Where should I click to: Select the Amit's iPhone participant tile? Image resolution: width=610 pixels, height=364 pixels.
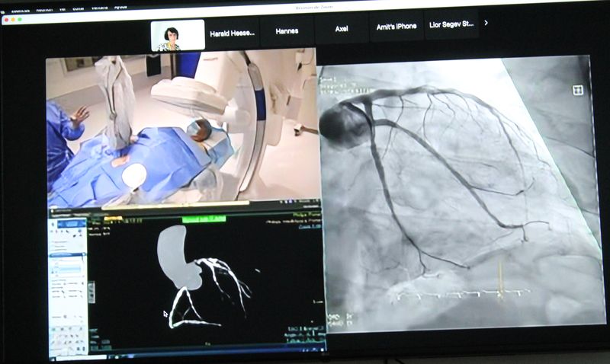396,27
